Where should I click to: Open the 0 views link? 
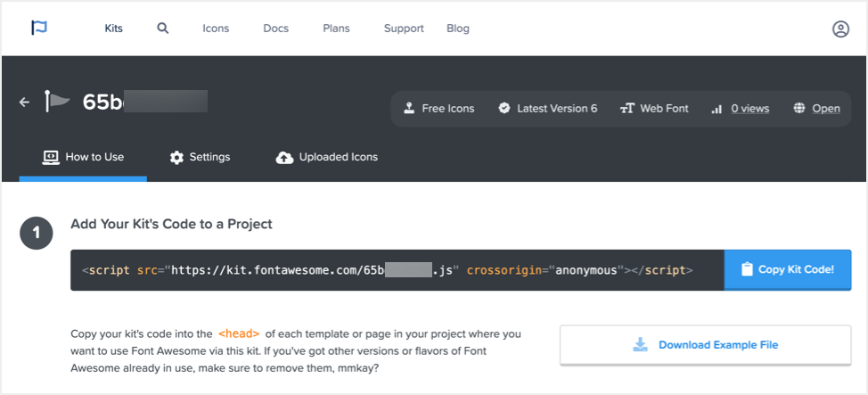tap(749, 109)
